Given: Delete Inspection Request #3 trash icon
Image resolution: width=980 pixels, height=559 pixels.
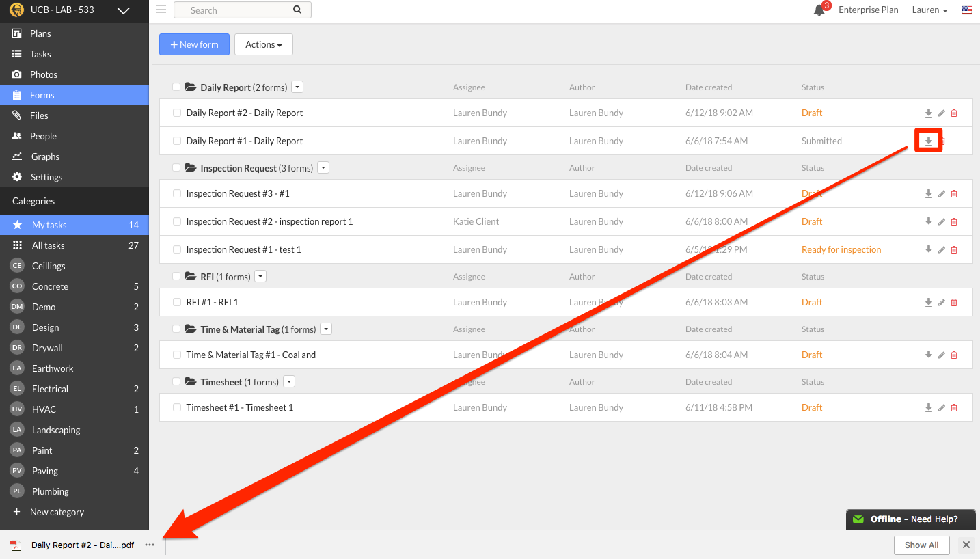Looking at the screenshot, I should point(954,194).
